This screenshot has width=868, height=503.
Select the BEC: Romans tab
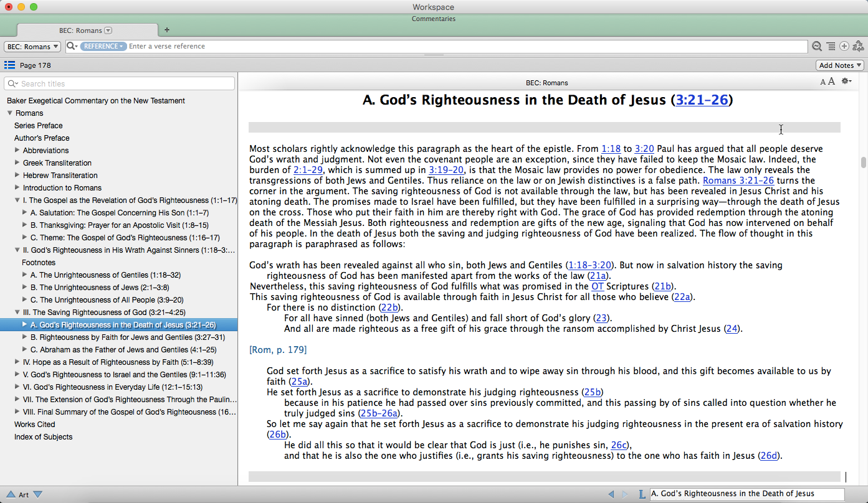click(87, 31)
